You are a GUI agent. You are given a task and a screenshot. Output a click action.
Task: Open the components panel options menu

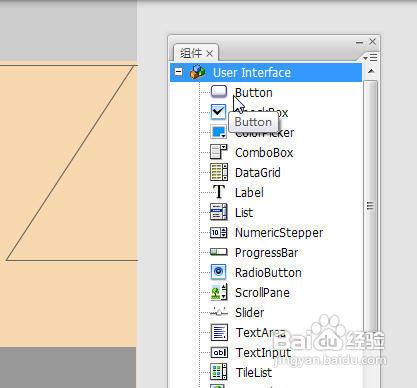371,58
